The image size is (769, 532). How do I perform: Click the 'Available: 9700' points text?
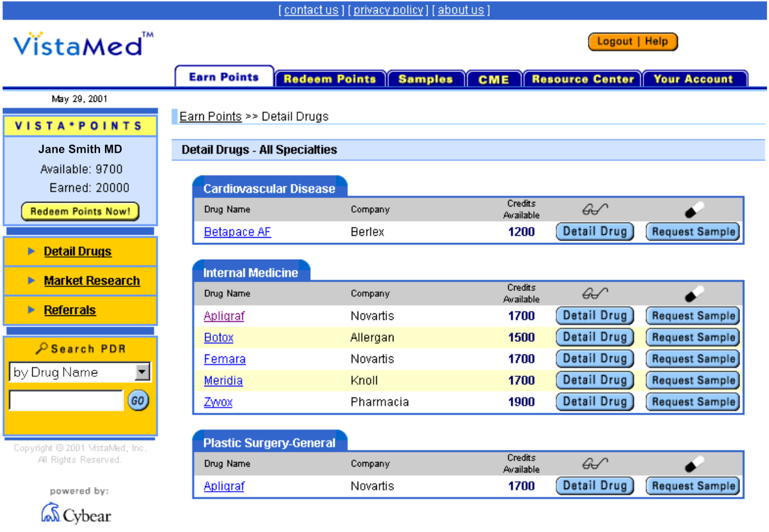(x=81, y=169)
